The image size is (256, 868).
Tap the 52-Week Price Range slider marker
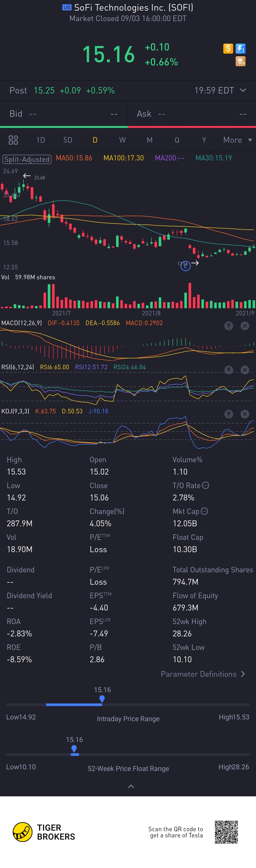tap(74, 749)
